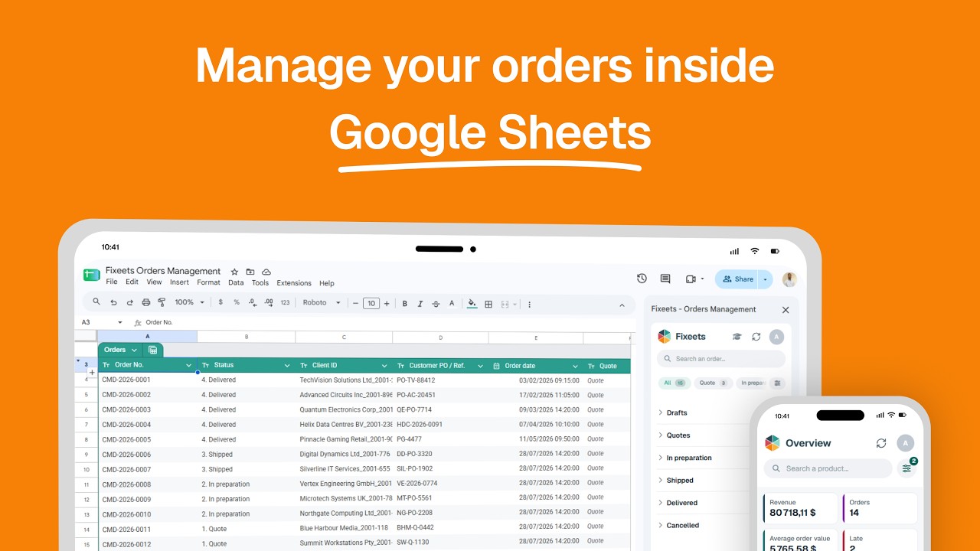Open the sidebar filter sliders icon
The height and width of the screenshot is (551, 980).
(777, 383)
